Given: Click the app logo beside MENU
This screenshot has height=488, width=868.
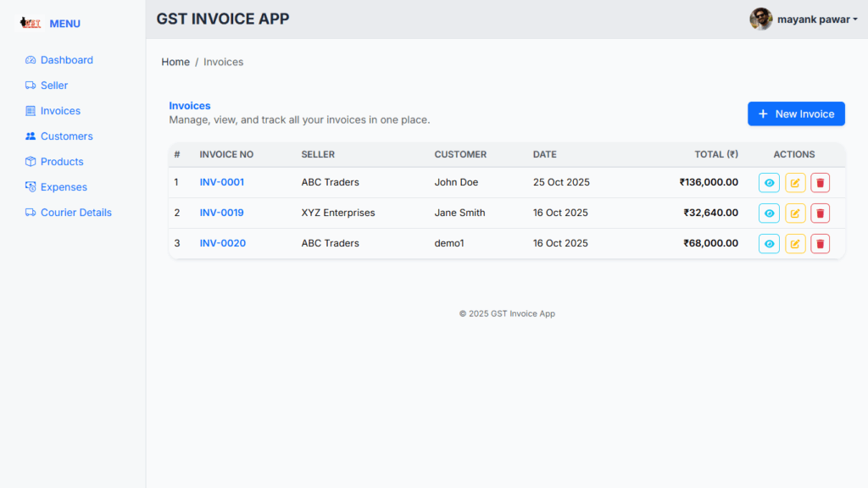Looking at the screenshot, I should [x=31, y=23].
